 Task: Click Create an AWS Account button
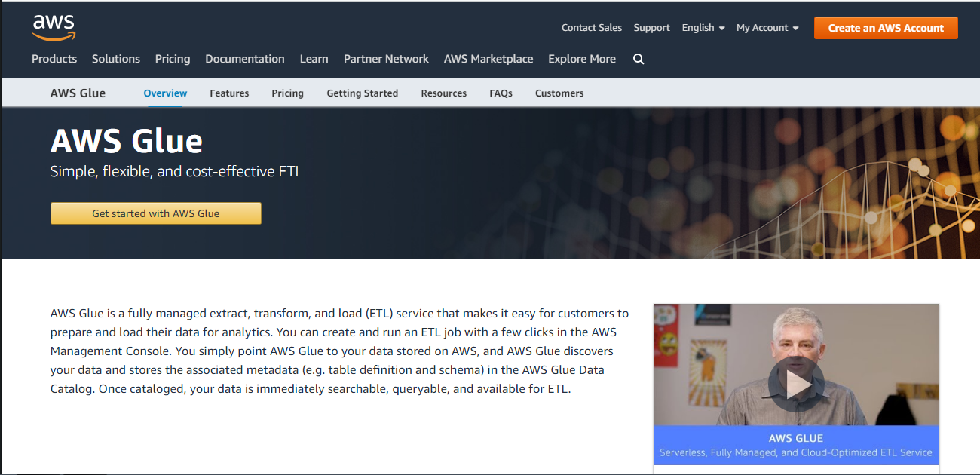[x=886, y=28]
